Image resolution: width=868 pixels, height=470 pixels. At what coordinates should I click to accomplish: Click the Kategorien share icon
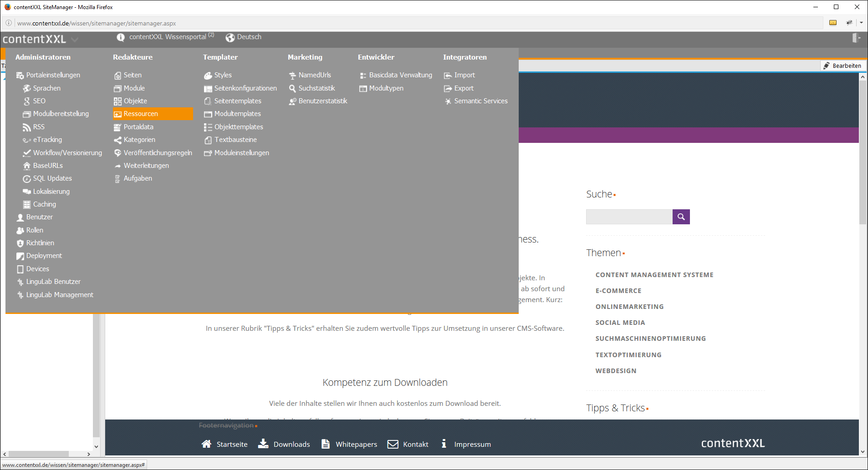click(117, 140)
